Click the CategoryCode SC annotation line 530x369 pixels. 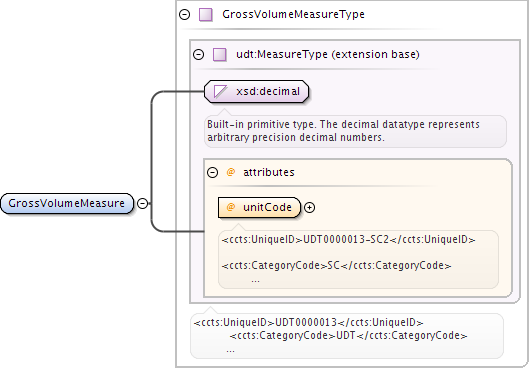click(x=336, y=265)
